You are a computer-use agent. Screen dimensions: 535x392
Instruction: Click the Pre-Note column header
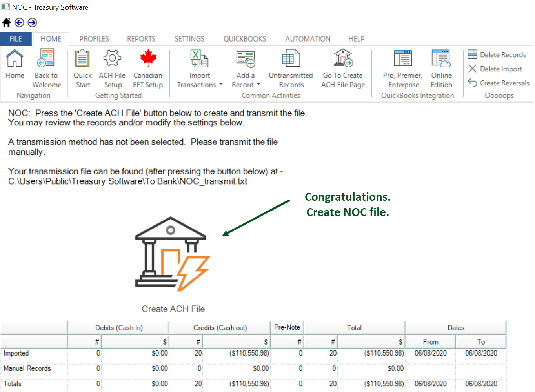(287, 327)
